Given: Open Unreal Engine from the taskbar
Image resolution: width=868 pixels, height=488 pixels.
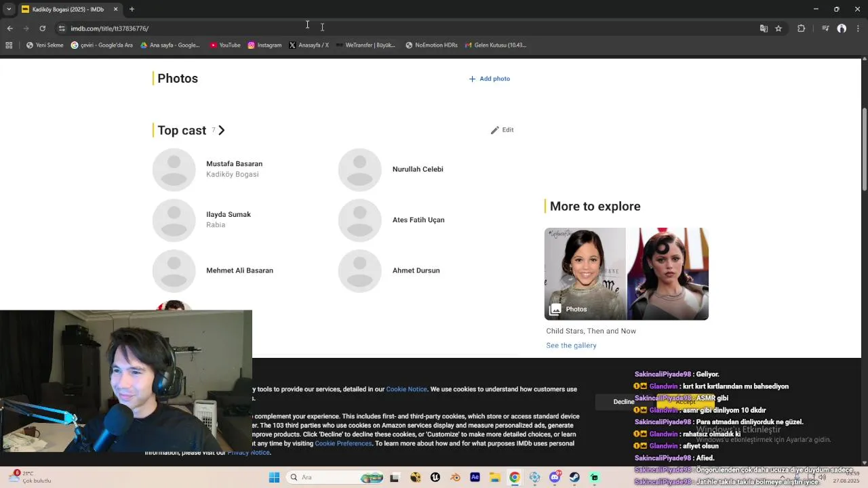Looking at the screenshot, I should tap(435, 478).
